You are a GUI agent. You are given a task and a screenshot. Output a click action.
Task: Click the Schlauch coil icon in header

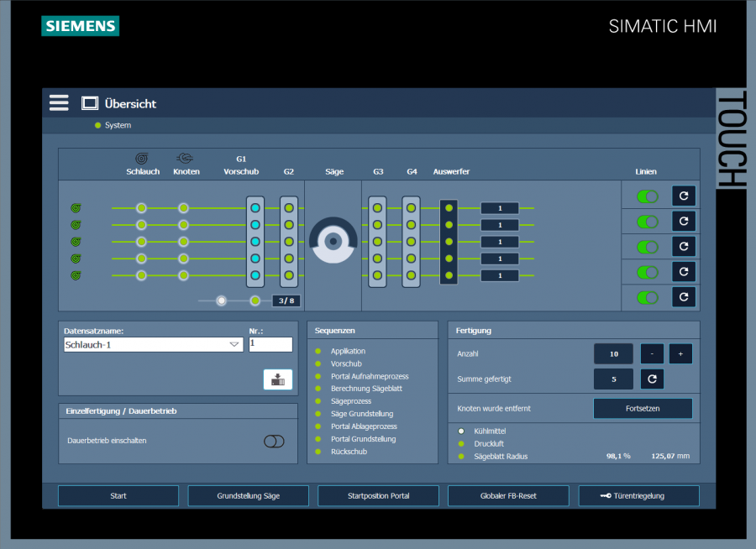click(142, 158)
